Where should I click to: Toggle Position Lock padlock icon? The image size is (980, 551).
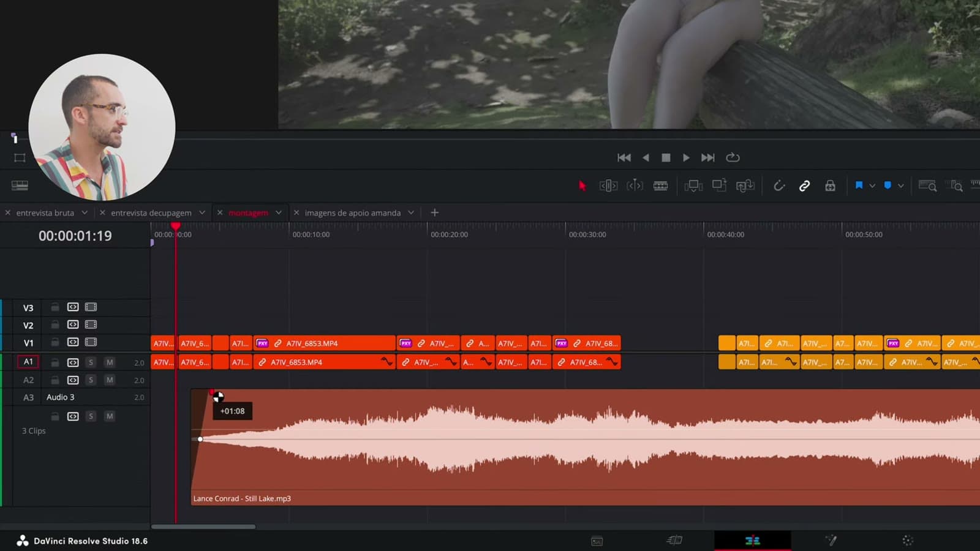[x=830, y=186]
